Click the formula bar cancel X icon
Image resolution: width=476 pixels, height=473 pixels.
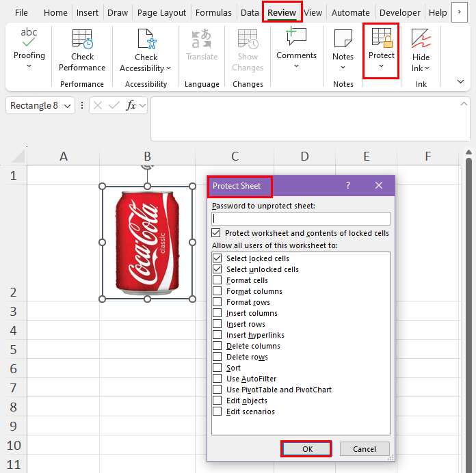[x=98, y=105]
